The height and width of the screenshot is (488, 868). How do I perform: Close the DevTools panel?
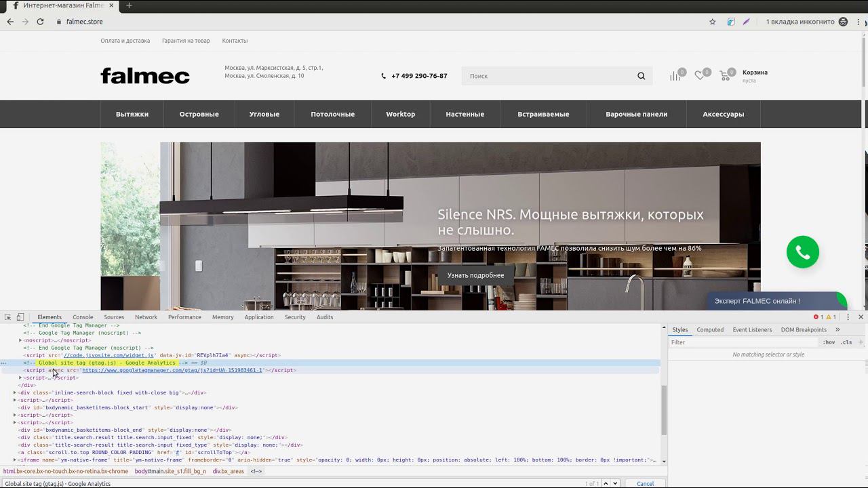point(861,317)
